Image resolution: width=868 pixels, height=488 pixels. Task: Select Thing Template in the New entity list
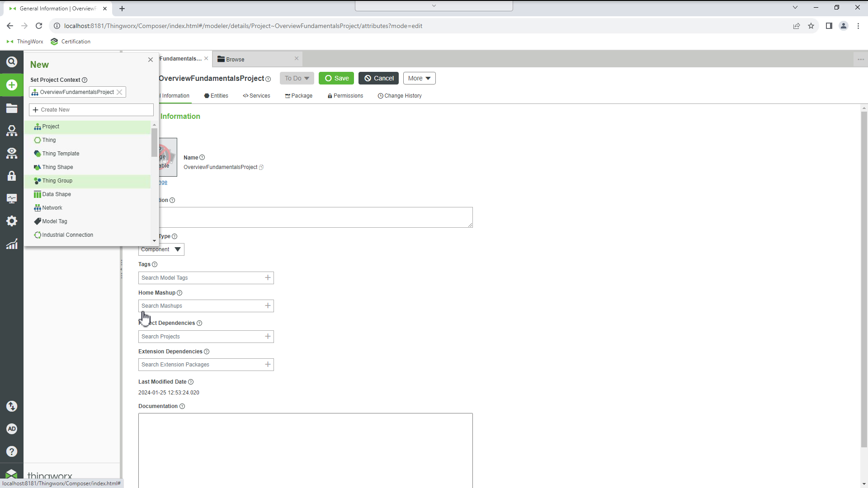tap(61, 154)
